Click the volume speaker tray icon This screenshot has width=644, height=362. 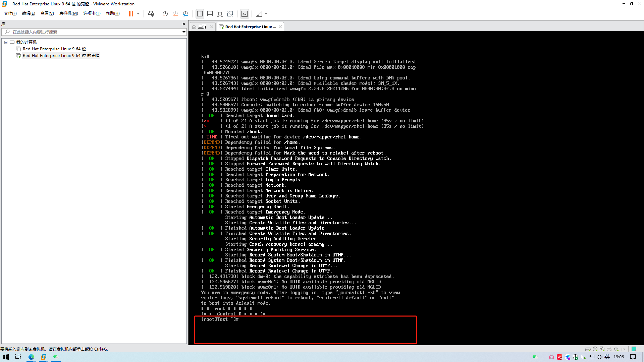599,357
